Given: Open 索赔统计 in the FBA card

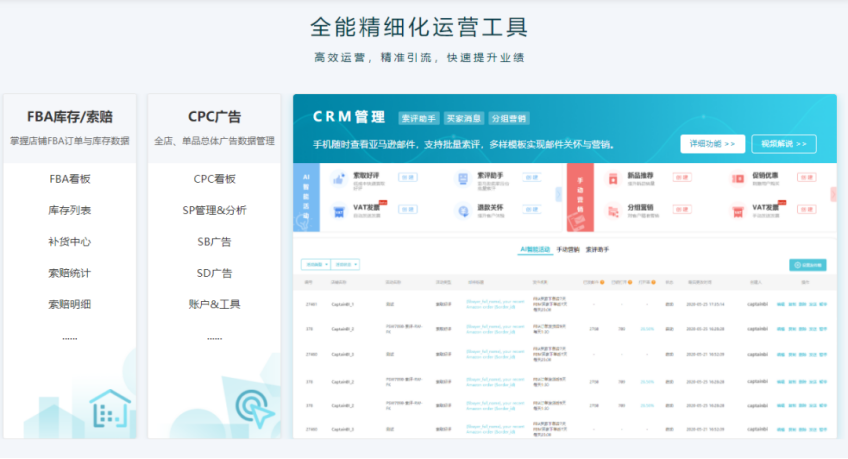Looking at the screenshot, I should coord(70,273).
